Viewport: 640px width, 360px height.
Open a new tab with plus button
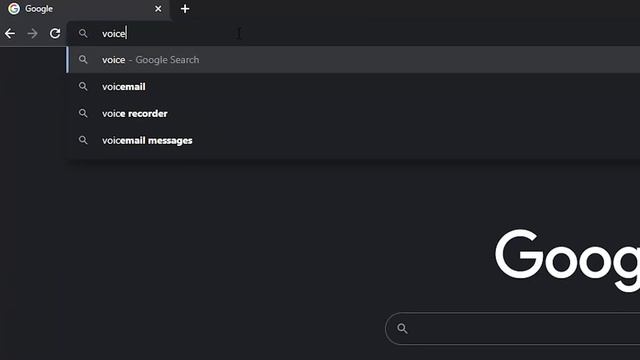[185, 9]
